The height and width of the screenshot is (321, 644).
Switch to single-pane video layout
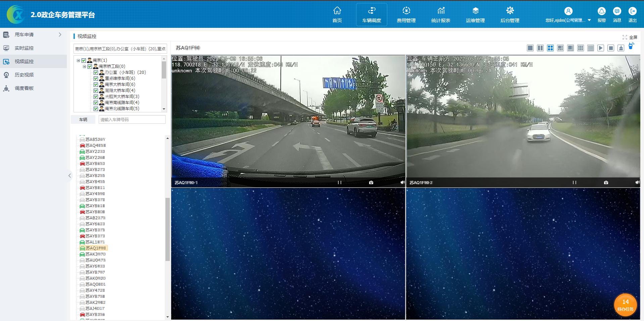coord(530,48)
